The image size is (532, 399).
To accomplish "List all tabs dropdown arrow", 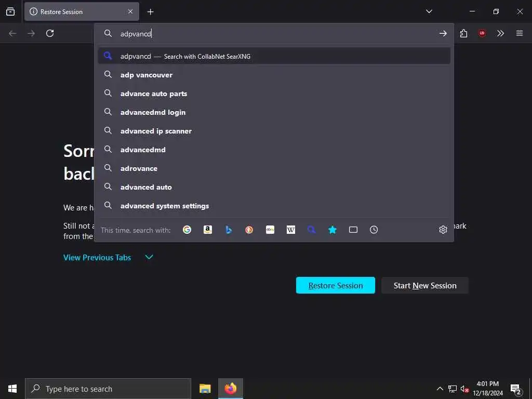I will (429, 11).
